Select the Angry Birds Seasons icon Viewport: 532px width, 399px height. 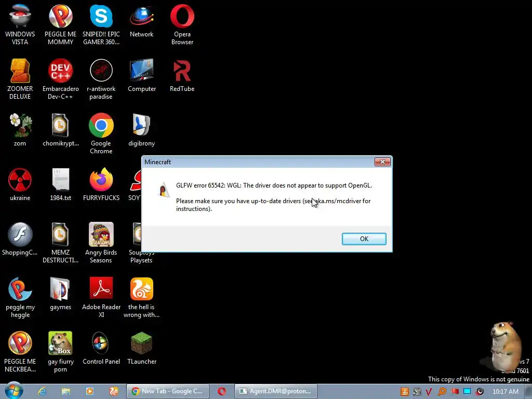click(x=101, y=243)
